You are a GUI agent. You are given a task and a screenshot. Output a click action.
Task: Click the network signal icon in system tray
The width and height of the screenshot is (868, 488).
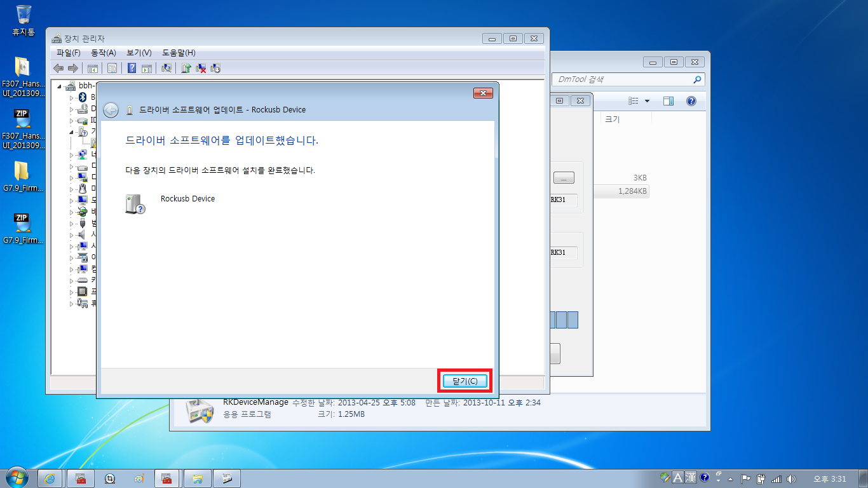coord(776,478)
